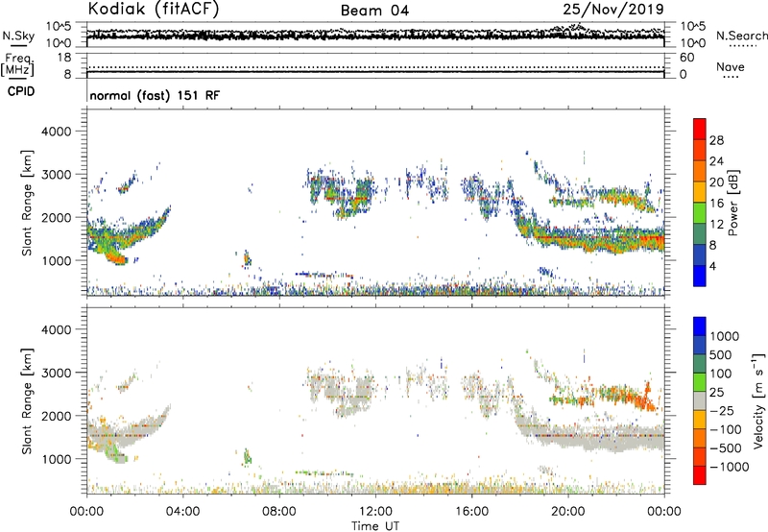Click the '28' tick on power colorbar
The image size is (768, 532).
[716, 140]
